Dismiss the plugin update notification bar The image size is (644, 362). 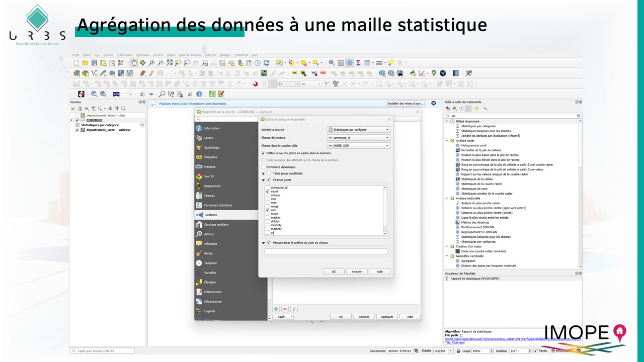pyautogui.click(x=434, y=103)
